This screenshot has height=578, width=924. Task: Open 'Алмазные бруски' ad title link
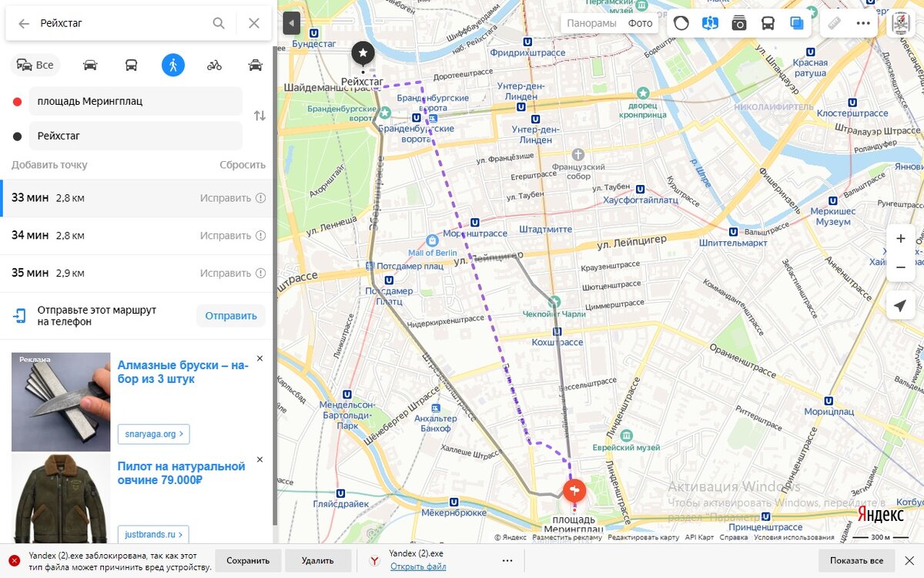coord(183,372)
